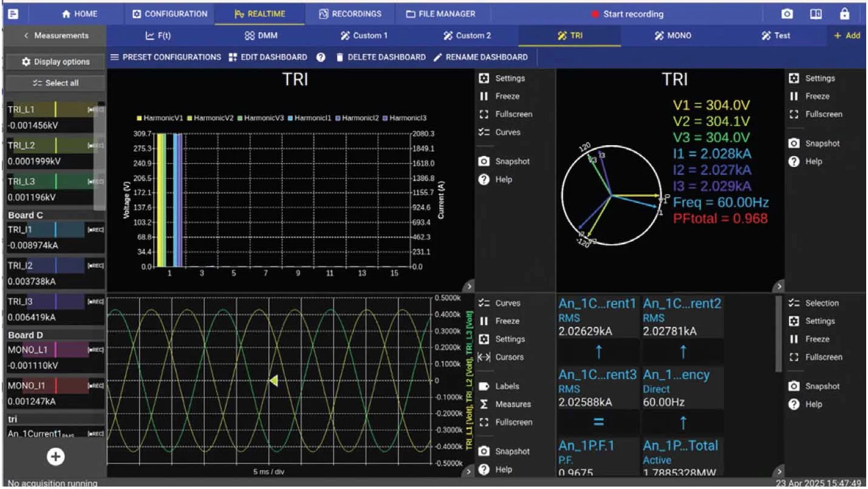The image size is (868, 489).
Task: Switch to the MONO dashboard tab
Action: pos(672,36)
